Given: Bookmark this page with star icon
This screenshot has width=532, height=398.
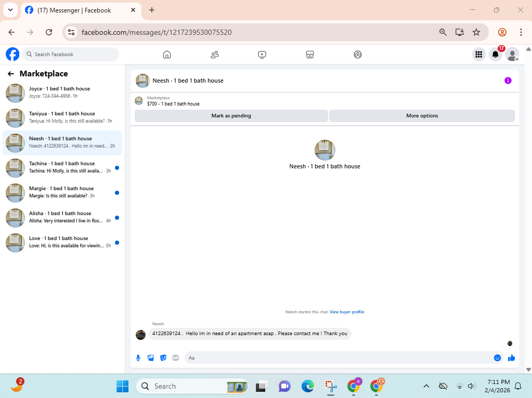Looking at the screenshot, I should tap(476, 32).
